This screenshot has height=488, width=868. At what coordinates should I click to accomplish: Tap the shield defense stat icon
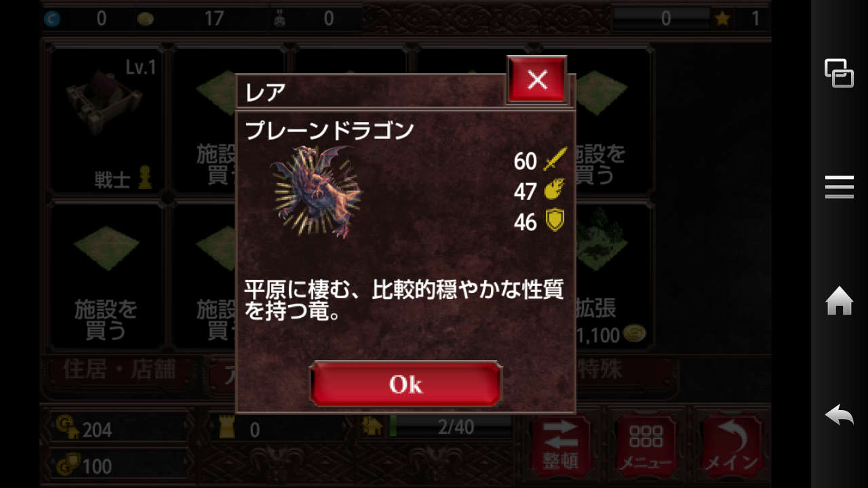555,221
